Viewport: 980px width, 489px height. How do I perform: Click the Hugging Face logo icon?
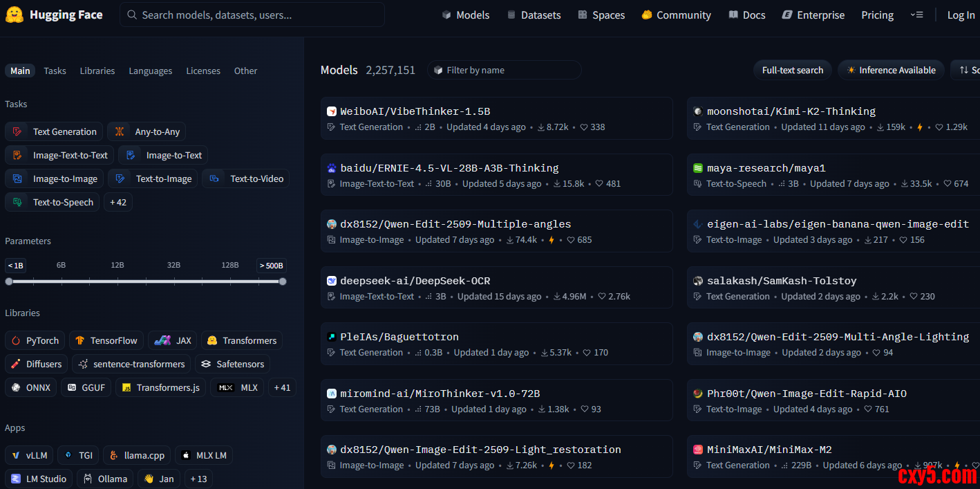tap(15, 15)
